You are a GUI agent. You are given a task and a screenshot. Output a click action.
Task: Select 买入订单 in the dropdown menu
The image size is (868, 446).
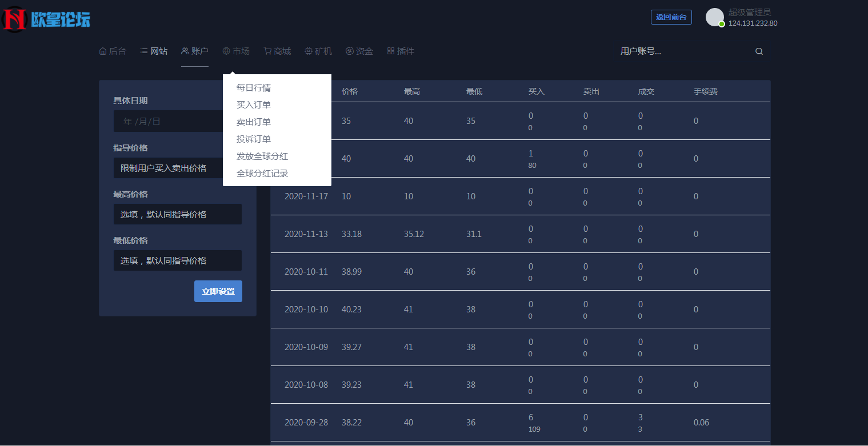point(253,105)
